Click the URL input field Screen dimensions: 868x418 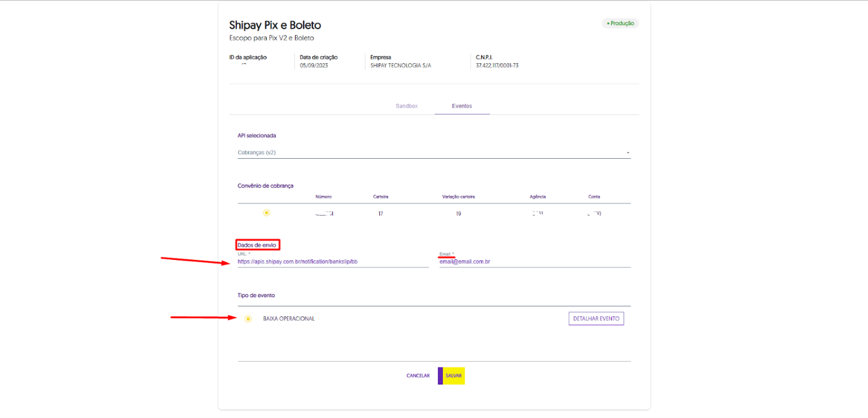tap(333, 262)
